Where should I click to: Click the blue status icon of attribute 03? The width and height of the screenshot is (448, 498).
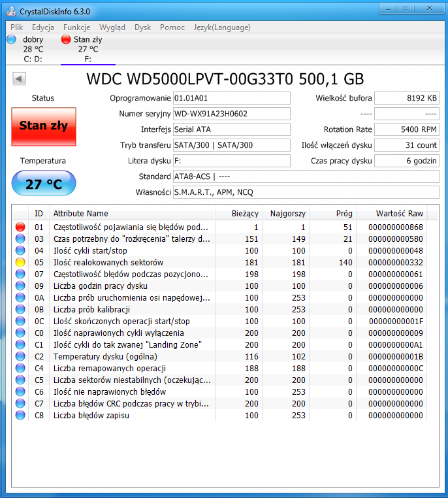(20, 239)
